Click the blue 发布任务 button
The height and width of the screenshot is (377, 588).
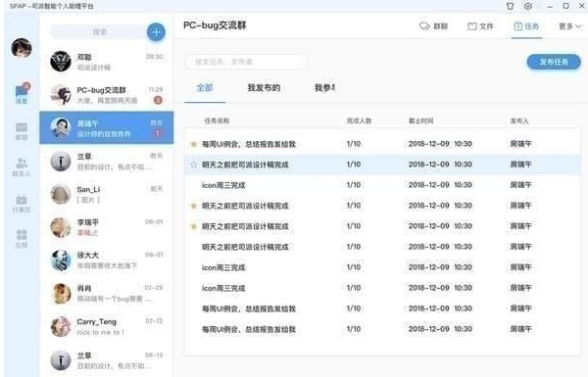click(554, 62)
